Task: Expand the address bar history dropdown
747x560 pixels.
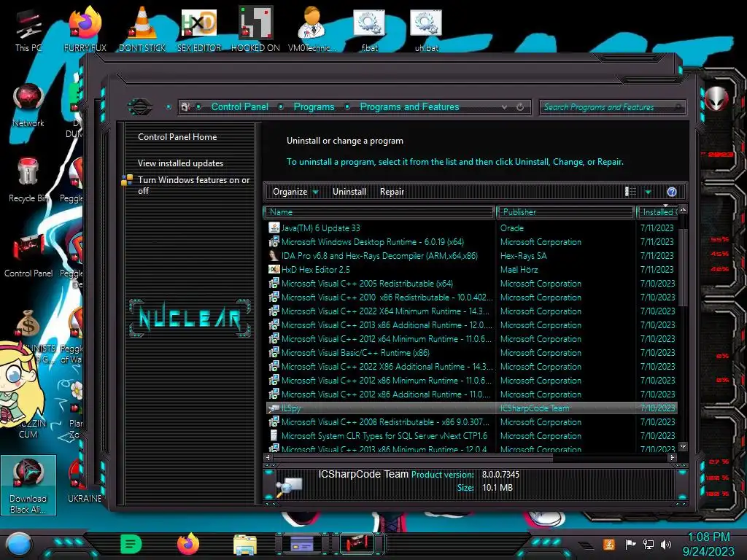Action: pos(504,107)
